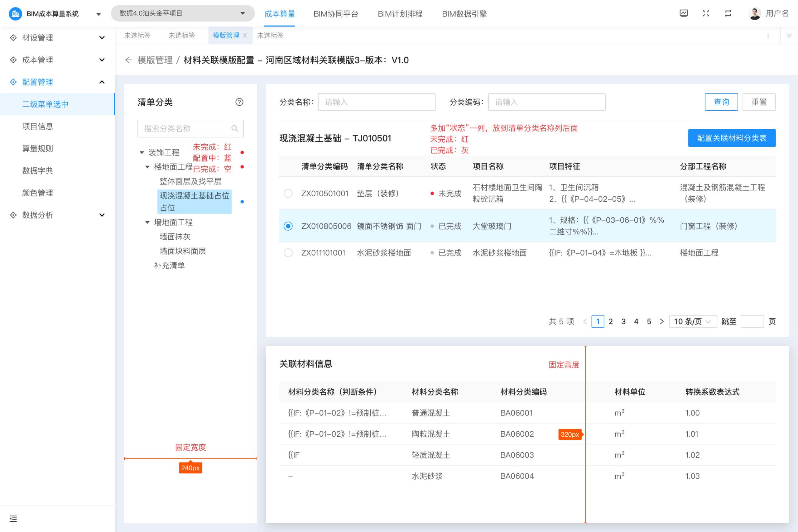This screenshot has height=532, width=798.
Task: Click the switch/refresh arrows icon in header
Action: (728, 14)
